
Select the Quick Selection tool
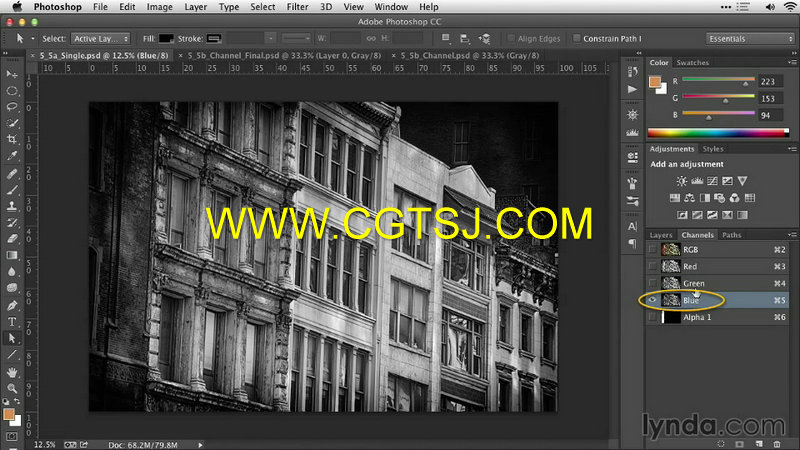[12, 123]
